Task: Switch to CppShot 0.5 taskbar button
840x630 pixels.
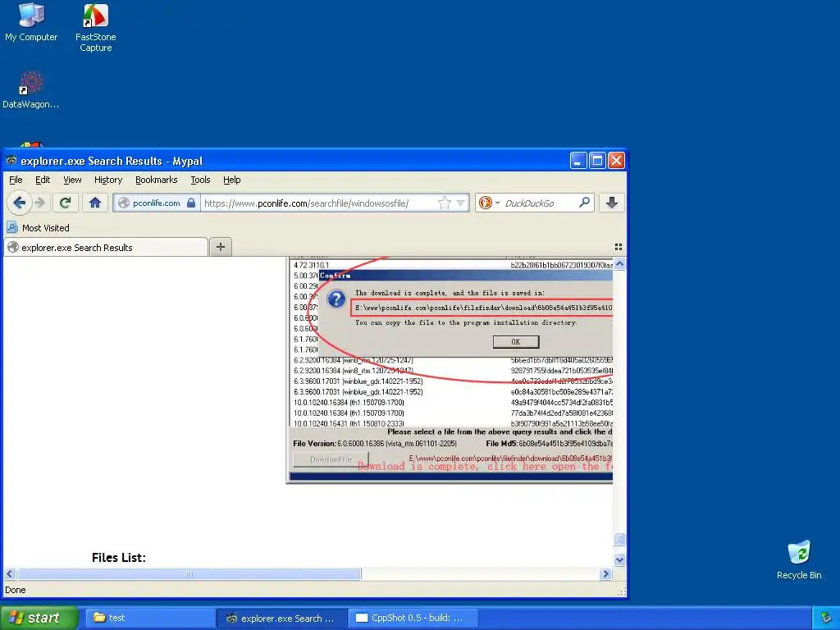Action: [x=413, y=618]
